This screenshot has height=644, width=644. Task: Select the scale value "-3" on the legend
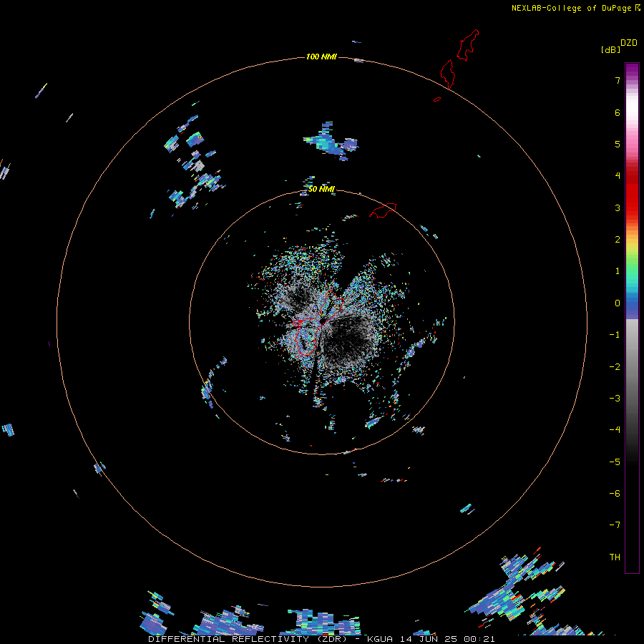(615, 399)
